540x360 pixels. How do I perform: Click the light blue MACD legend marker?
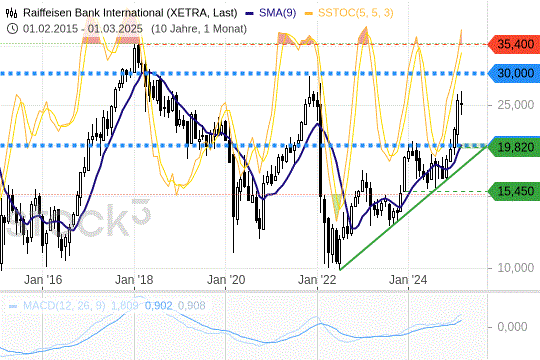click(13, 306)
